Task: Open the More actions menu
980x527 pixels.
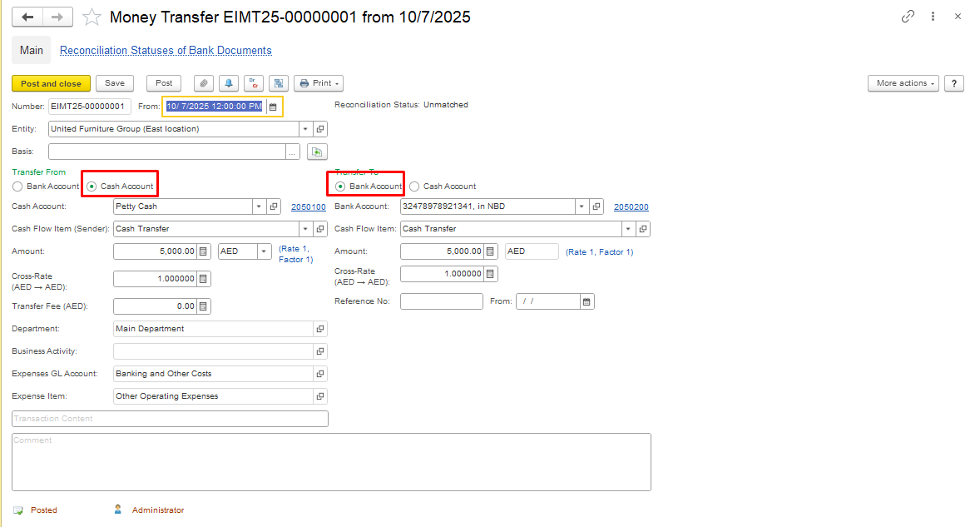Action: point(903,83)
